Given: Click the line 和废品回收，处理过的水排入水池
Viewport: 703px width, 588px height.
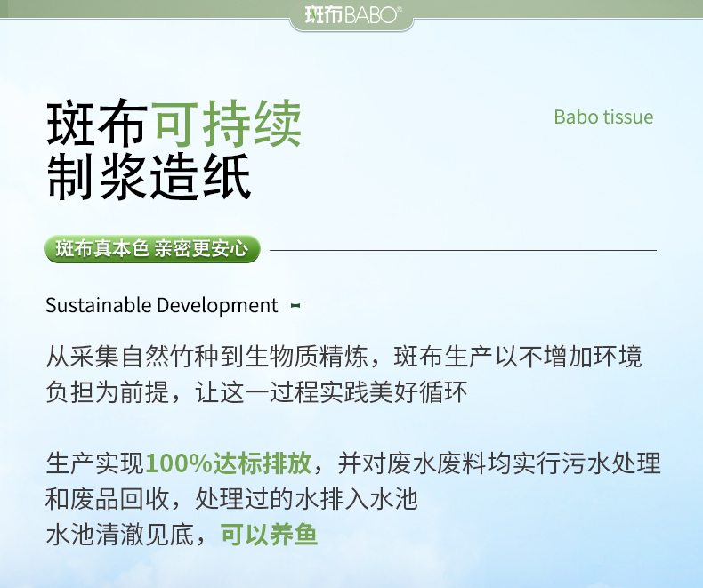Looking at the screenshot, I should point(231,499).
